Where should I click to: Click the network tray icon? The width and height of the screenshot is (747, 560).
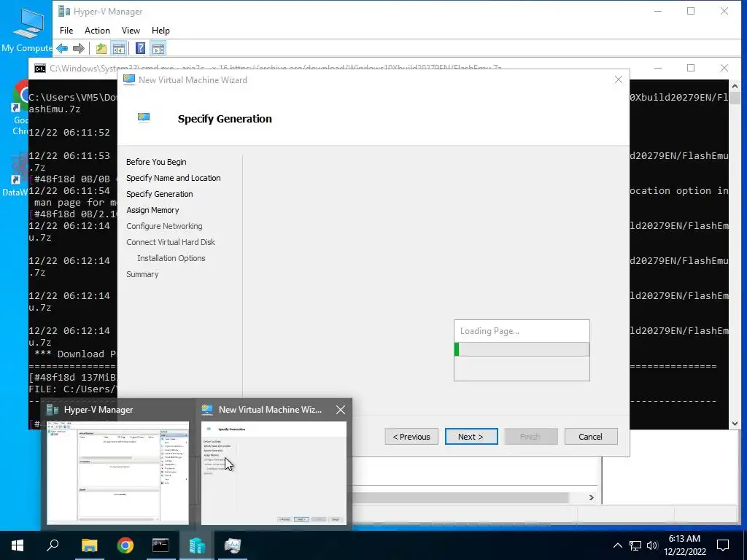635,545
